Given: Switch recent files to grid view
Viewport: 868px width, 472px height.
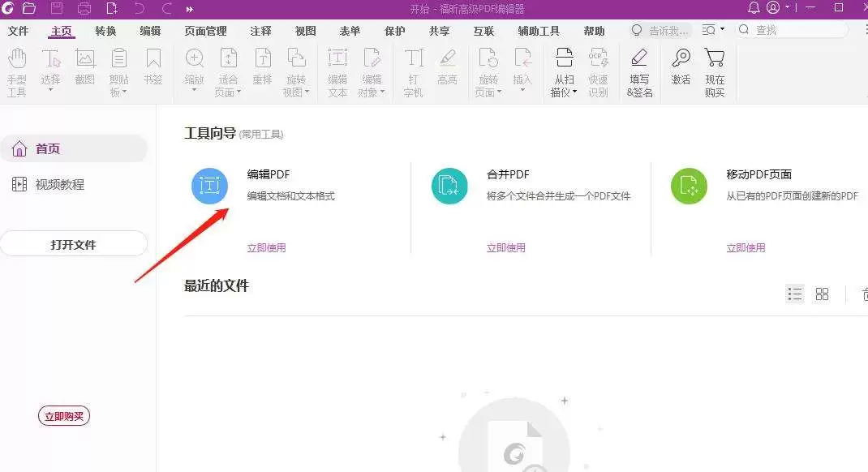Looking at the screenshot, I should [822, 294].
